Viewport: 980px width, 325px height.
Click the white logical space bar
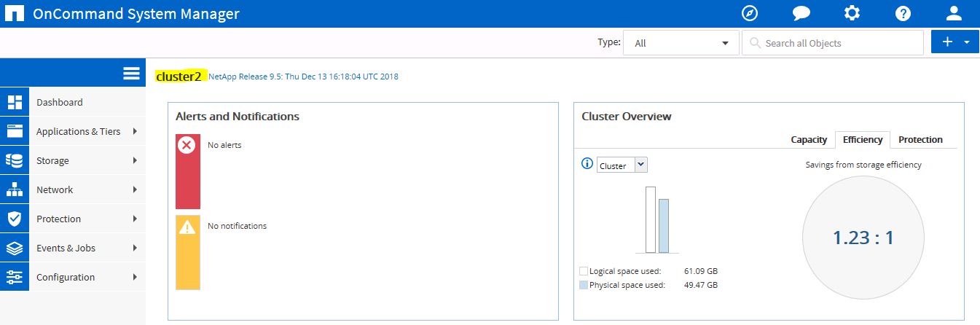[651, 219]
